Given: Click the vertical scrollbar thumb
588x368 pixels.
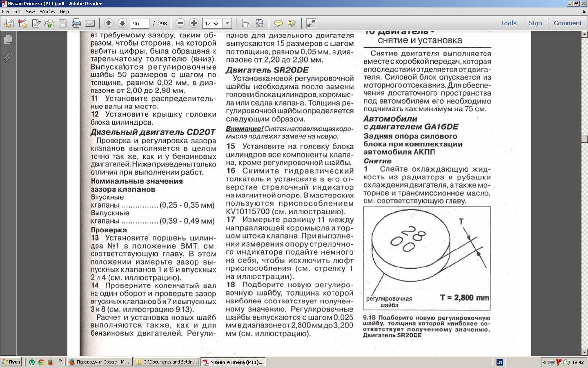Looking at the screenshot, I should [x=584, y=139].
